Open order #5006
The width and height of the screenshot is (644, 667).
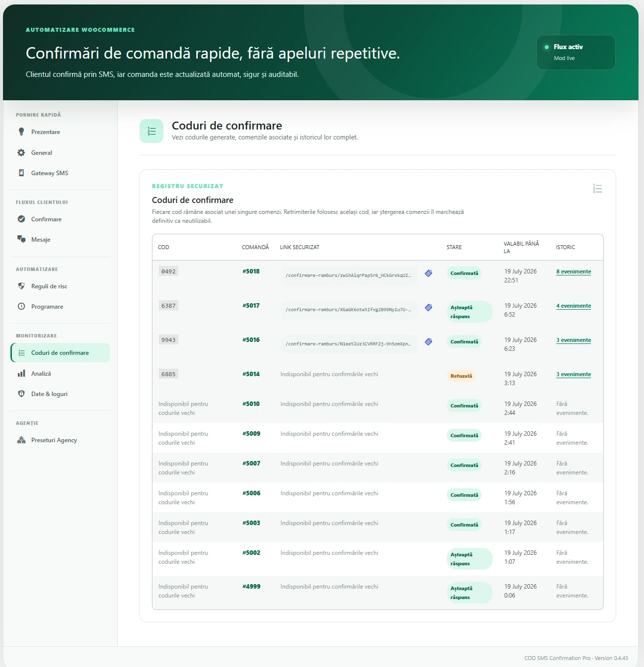click(x=251, y=493)
